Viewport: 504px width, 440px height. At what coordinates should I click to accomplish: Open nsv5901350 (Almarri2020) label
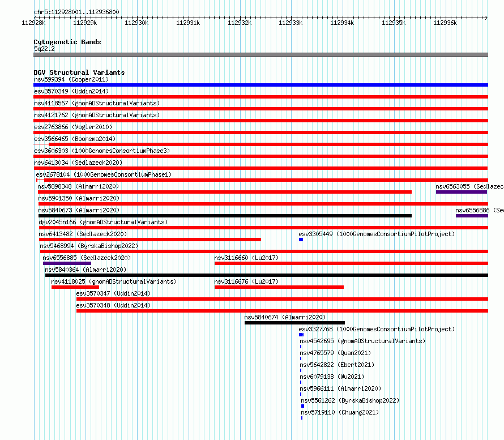click(x=79, y=198)
